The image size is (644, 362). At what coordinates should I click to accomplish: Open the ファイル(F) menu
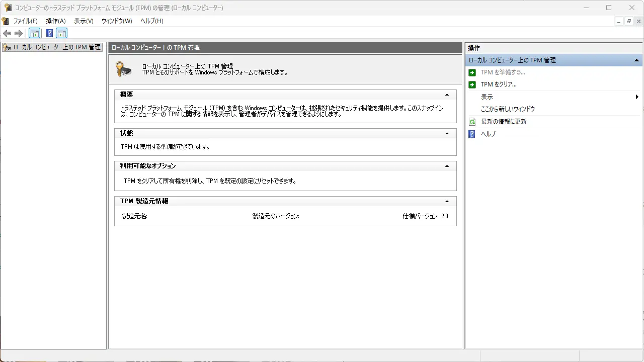click(x=25, y=21)
